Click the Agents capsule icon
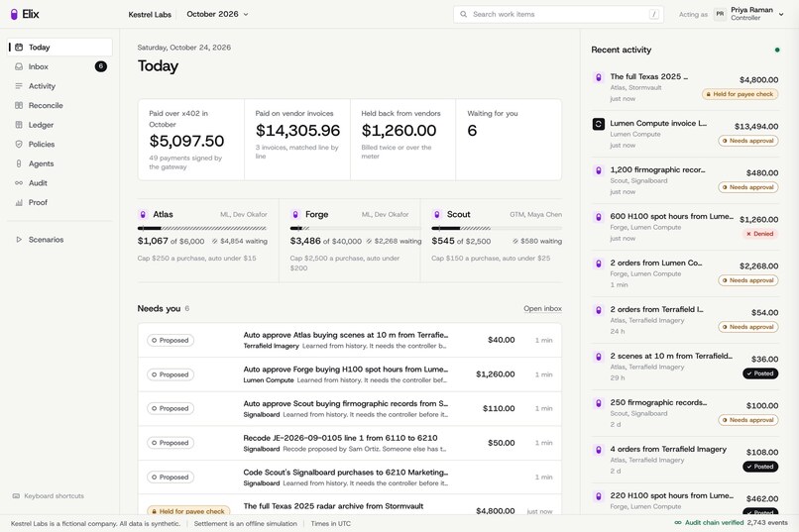799x532 pixels. point(19,163)
